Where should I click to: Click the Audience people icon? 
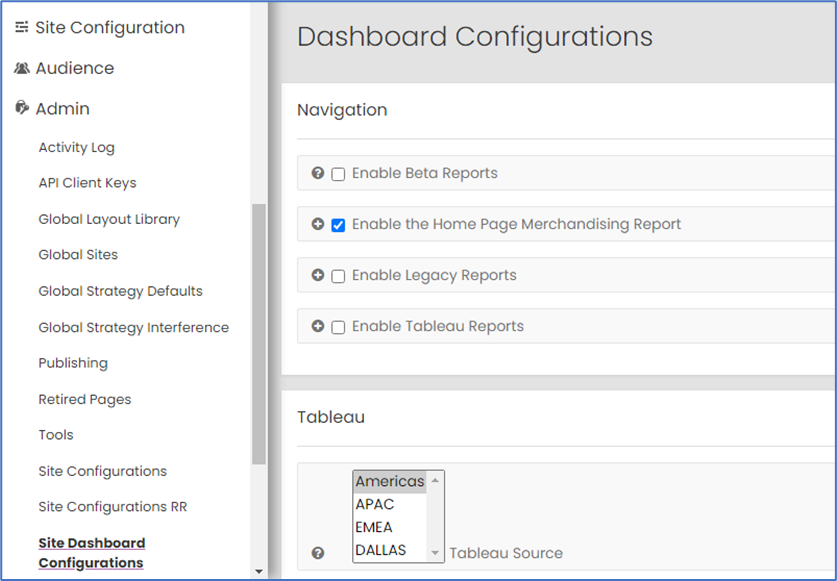[21, 69]
